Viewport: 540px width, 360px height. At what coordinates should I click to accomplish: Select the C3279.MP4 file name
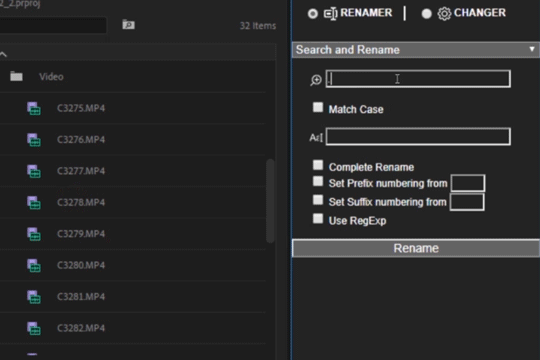coord(81,234)
